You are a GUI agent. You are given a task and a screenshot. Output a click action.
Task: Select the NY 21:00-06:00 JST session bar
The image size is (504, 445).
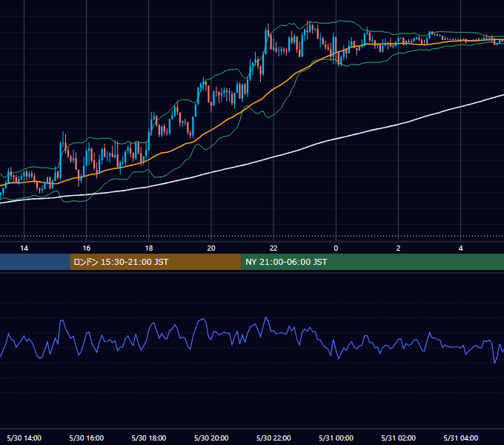[x=373, y=262]
